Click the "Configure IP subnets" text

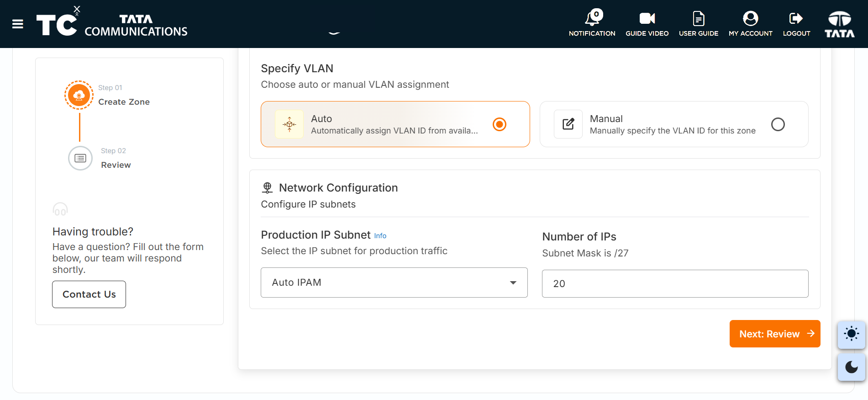[308, 204]
